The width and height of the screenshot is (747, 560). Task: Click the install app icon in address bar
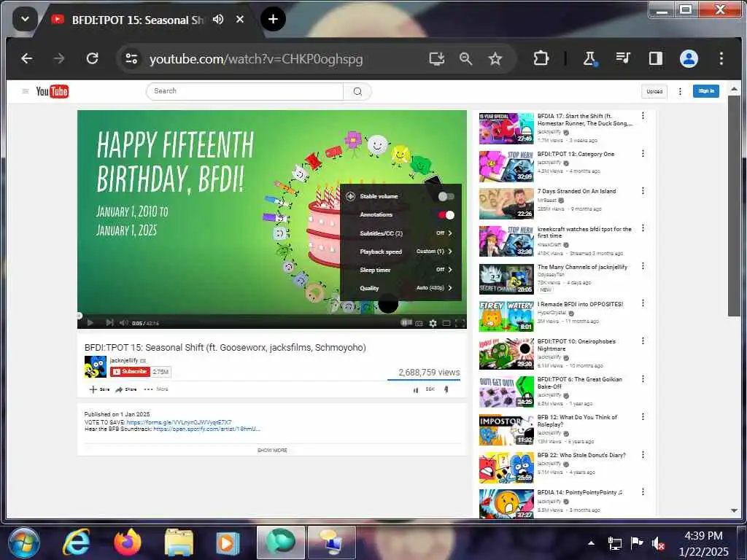click(x=436, y=58)
